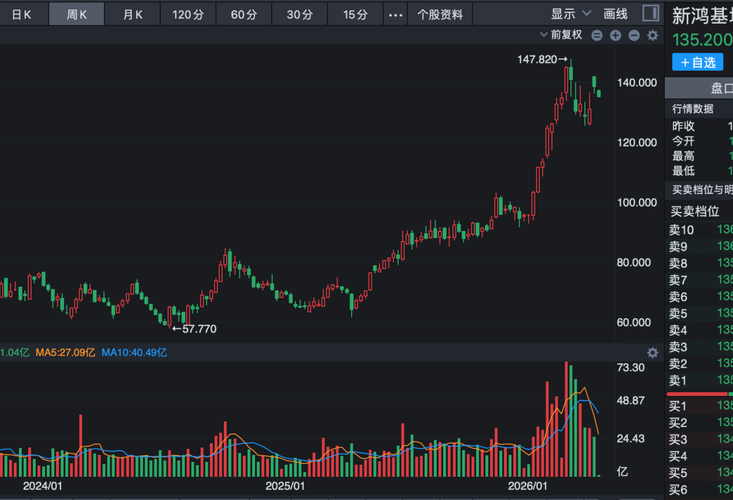Click the MA10 volume indicator label
The image size is (733, 500).
pyautogui.click(x=134, y=353)
